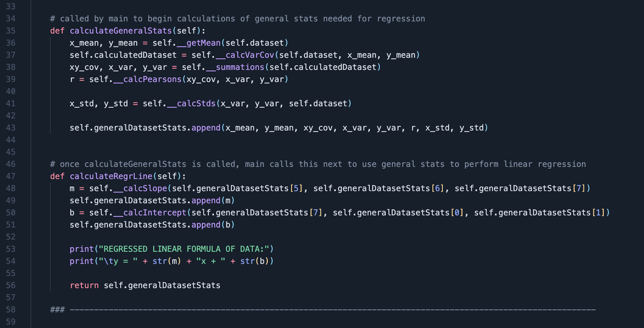
Task: Click the dashed separator comment on line 58
Action: point(322,309)
